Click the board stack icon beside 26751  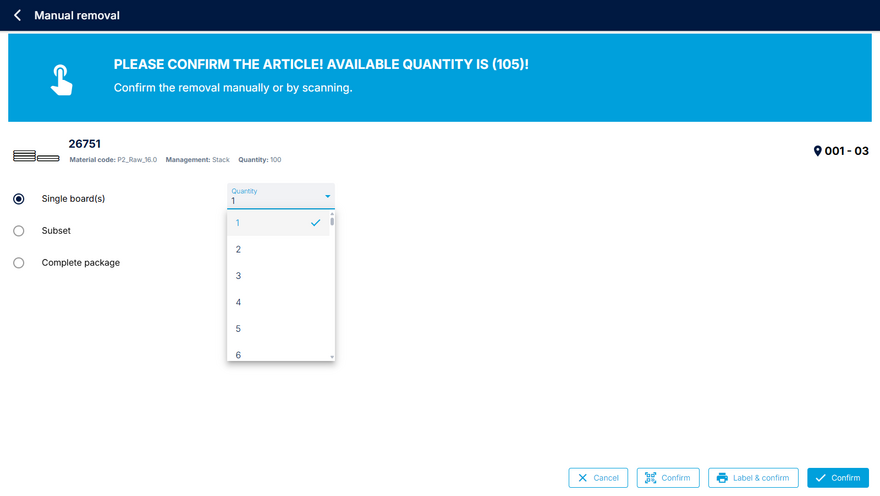click(x=36, y=156)
